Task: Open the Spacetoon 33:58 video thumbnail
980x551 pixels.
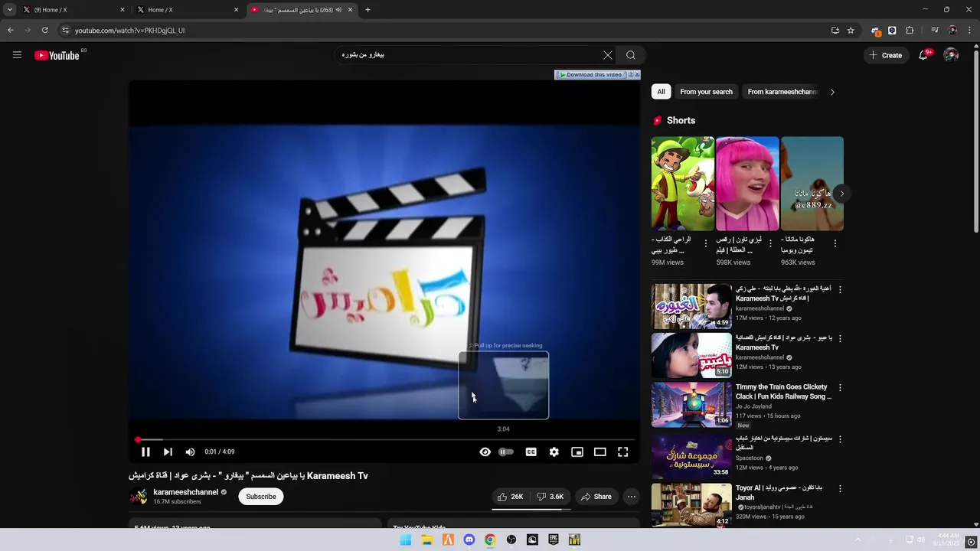Action: pyautogui.click(x=691, y=455)
